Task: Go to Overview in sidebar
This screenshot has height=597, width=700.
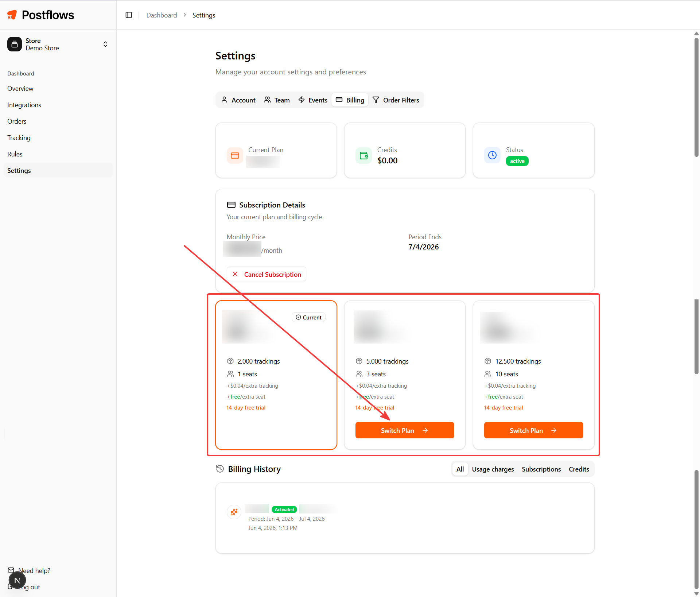Action: click(x=20, y=89)
